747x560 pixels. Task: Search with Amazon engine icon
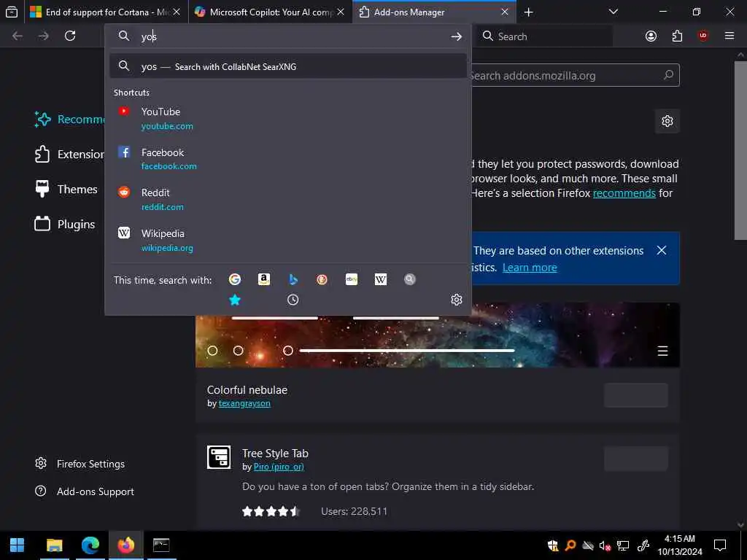coord(264,279)
